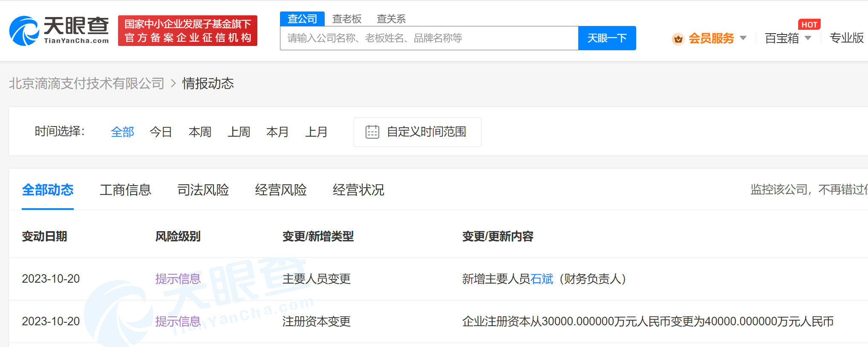Switch to the 查关系 search tab
Screen dimensions: 868x347
pos(391,19)
